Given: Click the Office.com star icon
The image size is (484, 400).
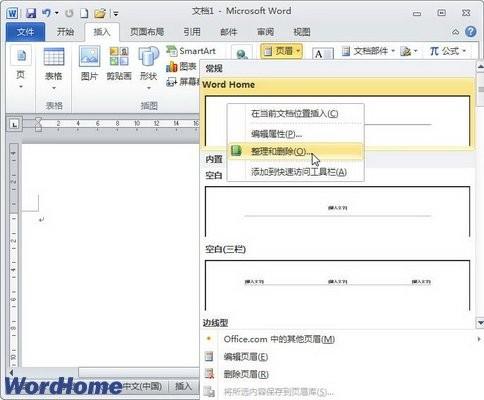Looking at the screenshot, I should pos(209,339).
